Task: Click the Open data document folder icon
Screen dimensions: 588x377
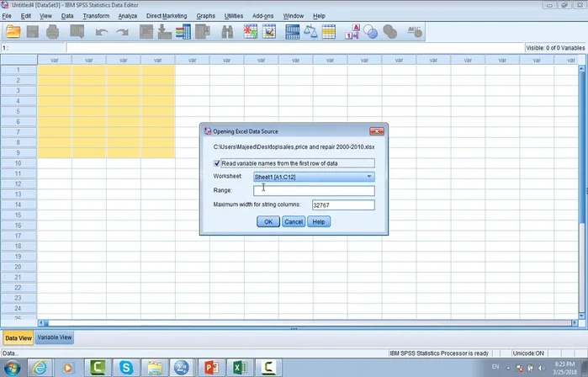Action: coord(13,32)
